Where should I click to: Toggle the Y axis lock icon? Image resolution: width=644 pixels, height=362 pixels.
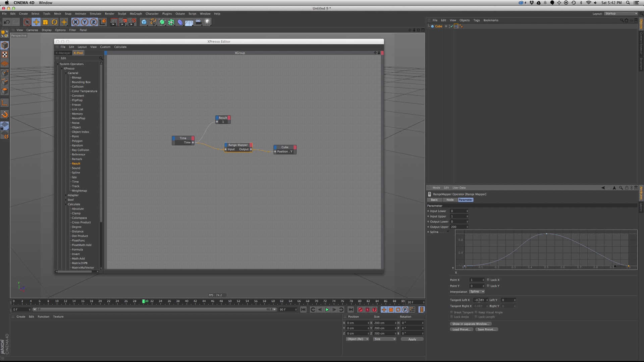pyautogui.click(x=85, y=22)
